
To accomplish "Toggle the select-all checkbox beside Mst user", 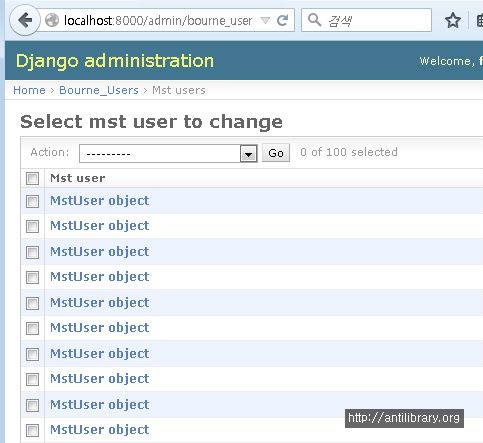I will click(x=32, y=178).
